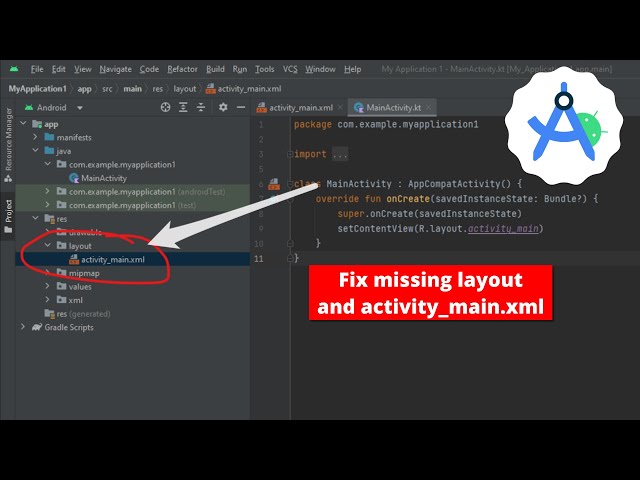The image size is (640, 480).
Task: Collapse the app module node
Action: (23, 123)
